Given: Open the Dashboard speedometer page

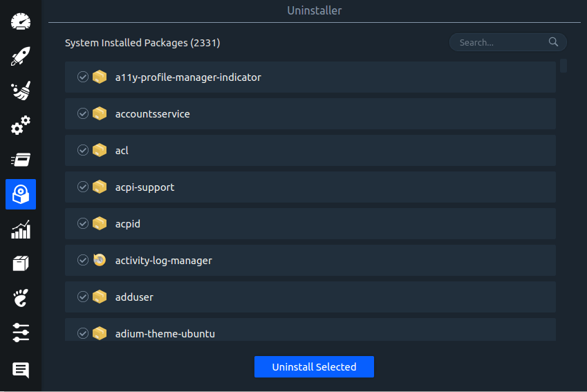Looking at the screenshot, I should [x=21, y=21].
